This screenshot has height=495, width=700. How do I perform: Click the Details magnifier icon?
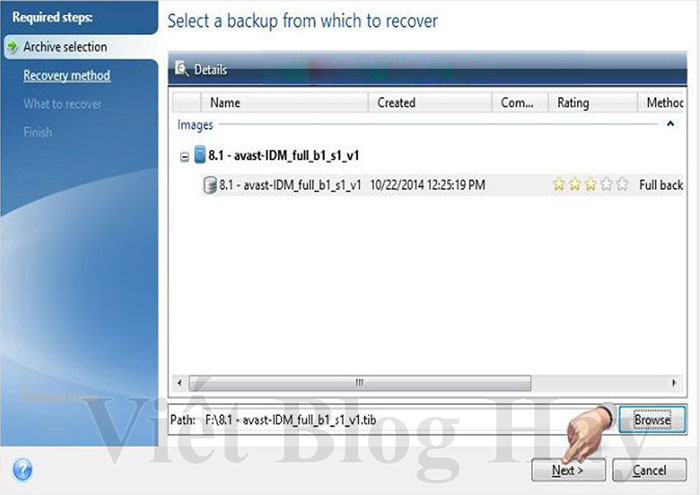coord(182,69)
